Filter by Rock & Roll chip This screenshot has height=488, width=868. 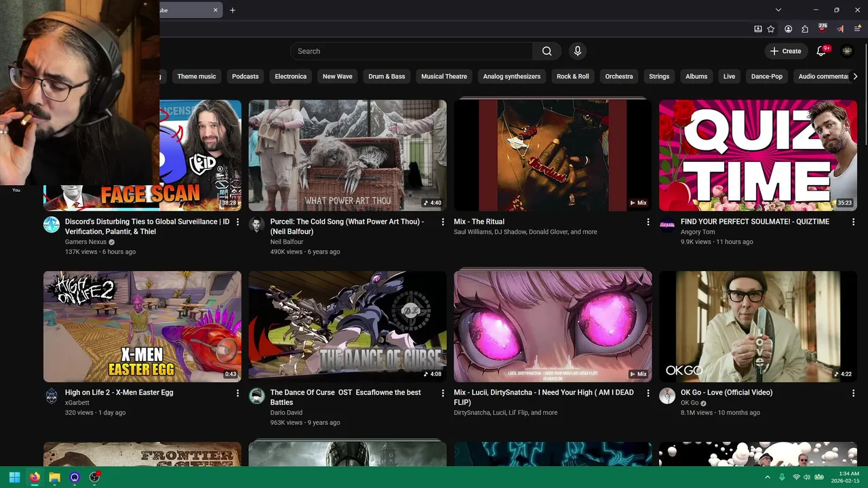coord(573,77)
